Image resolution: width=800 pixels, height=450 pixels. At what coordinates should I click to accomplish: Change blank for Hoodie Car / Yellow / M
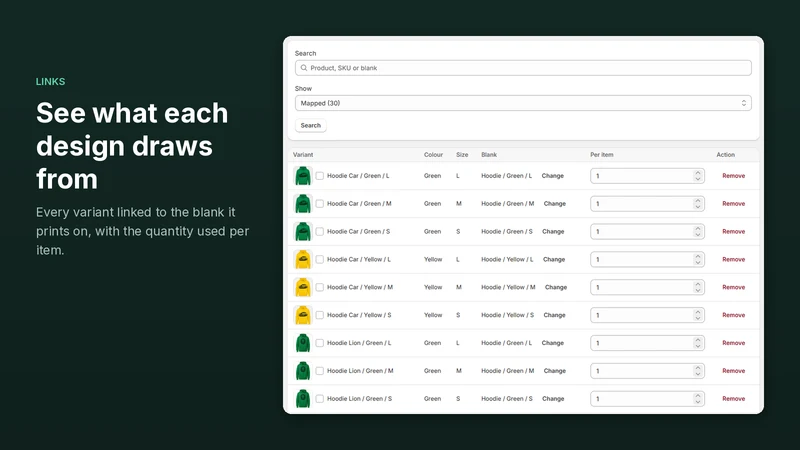click(556, 287)
